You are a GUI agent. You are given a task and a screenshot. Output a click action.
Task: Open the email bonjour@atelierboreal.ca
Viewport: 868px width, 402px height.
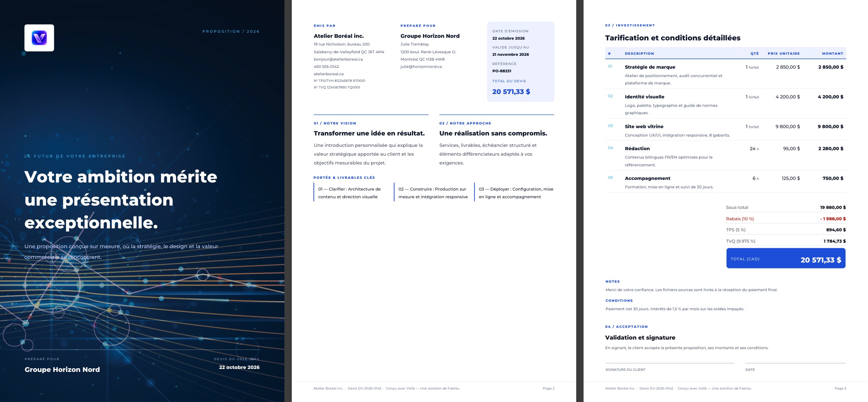pyautogui.click(x=338, y=59)
